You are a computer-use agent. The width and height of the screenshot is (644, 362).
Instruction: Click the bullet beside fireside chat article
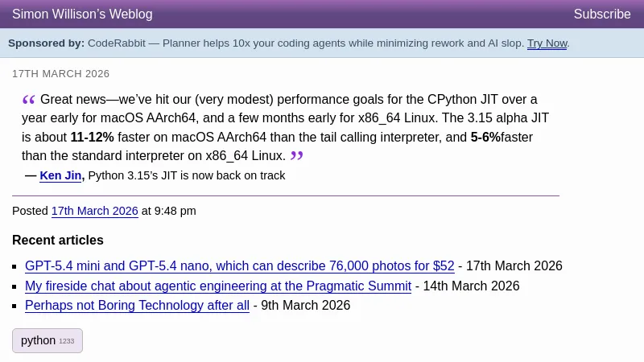point(14,287)
